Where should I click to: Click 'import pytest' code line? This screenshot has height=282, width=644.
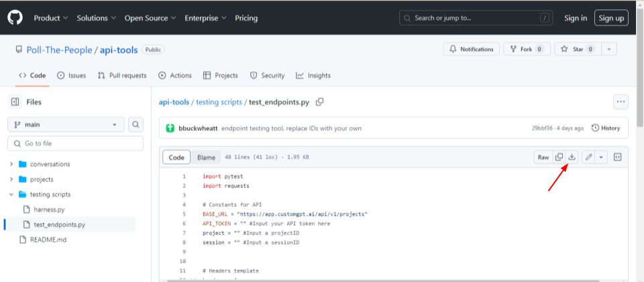click(x=223, y=177)
